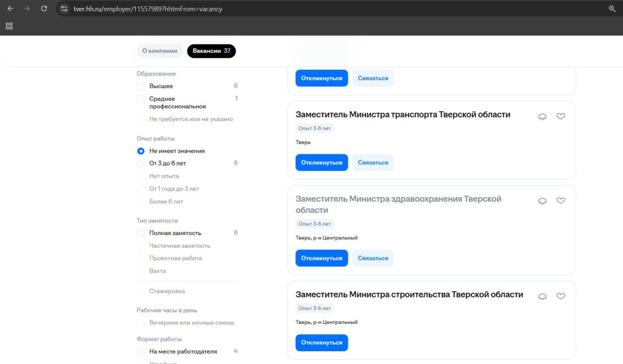Click the zoom magnifier icon in address bar
This screenshot has height=364, width=623.
coord(612,9)
